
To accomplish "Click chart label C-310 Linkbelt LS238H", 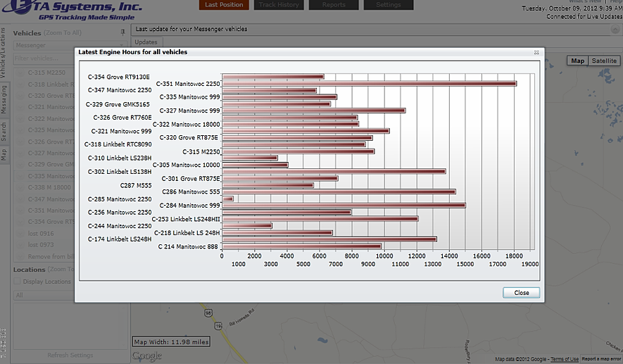I will [120, 158].
